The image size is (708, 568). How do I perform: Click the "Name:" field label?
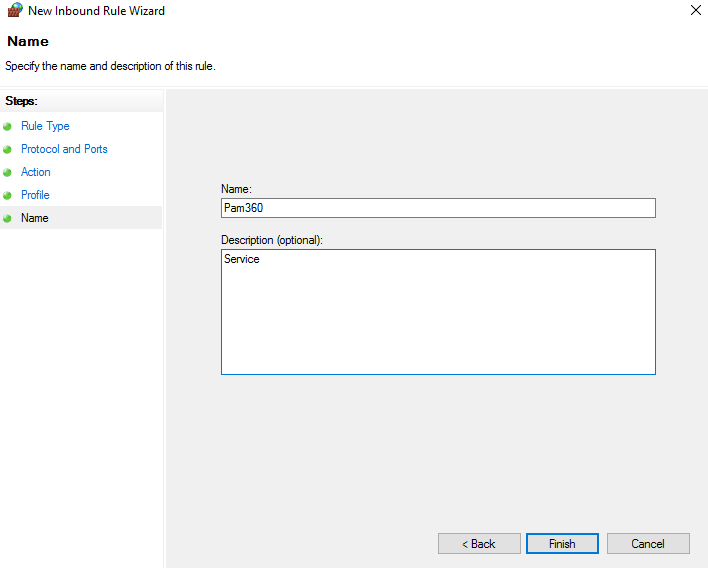tap(236, 189)
